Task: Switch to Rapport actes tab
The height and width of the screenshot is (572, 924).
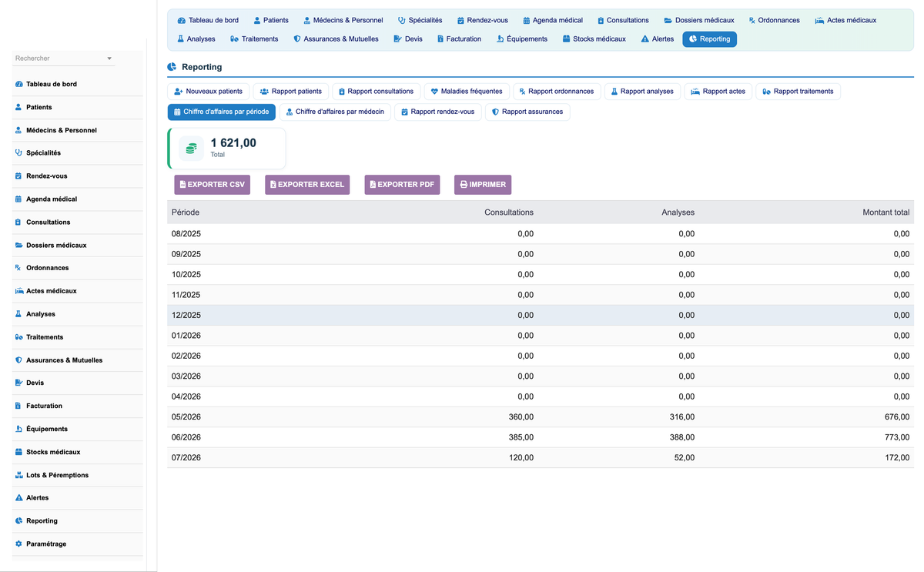Action: coord(718,92)
